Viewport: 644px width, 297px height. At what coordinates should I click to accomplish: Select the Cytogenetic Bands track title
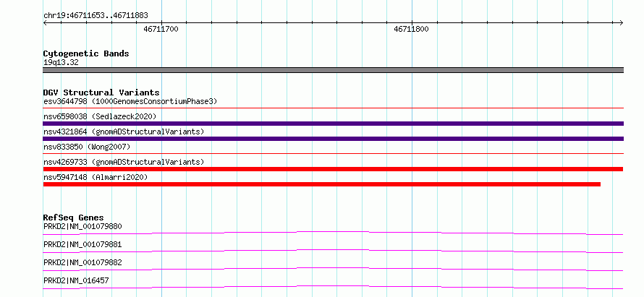(86, 53)
